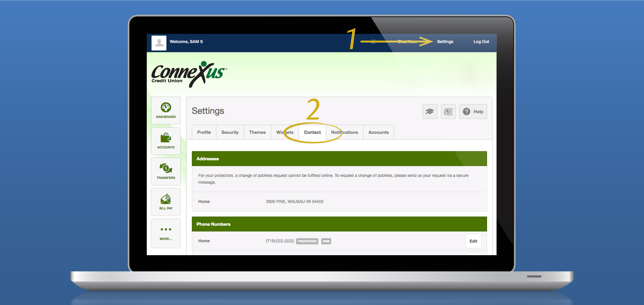Click the user avatar in the top bar
The height and width of the screenshot is (305, 644).
point(159,42)
